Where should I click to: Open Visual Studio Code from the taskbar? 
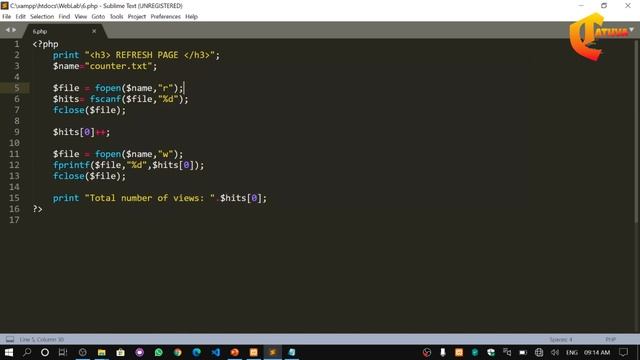tap(216, 352)
